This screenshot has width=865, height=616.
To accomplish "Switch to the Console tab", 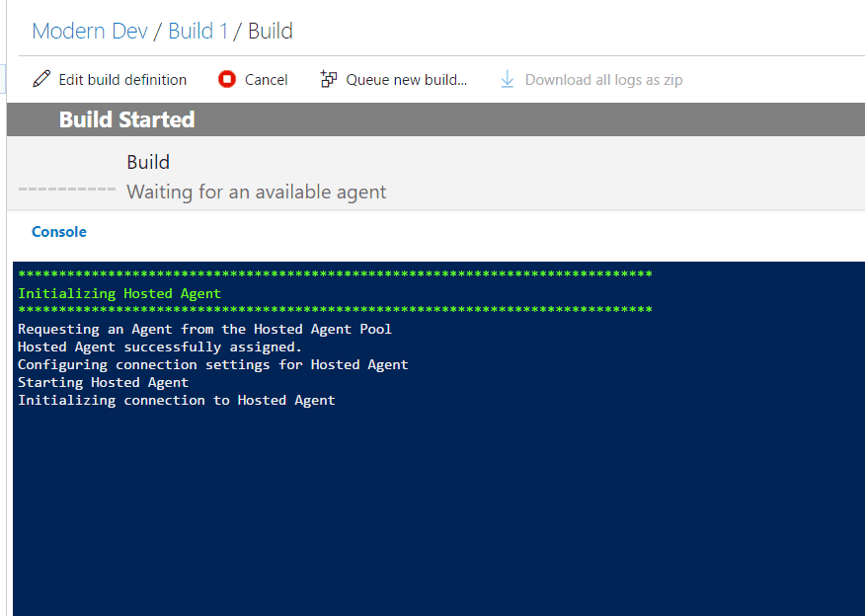I will 59,232.
